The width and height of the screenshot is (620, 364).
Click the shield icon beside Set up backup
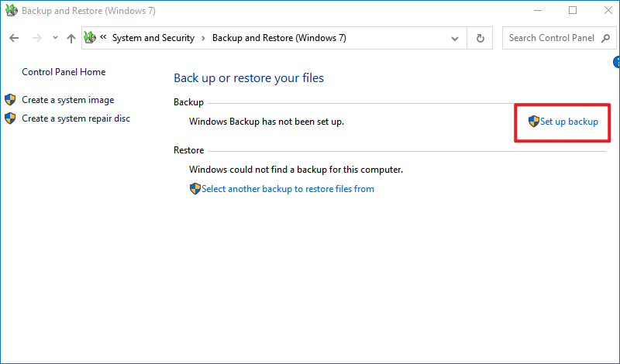click(534, 122)
